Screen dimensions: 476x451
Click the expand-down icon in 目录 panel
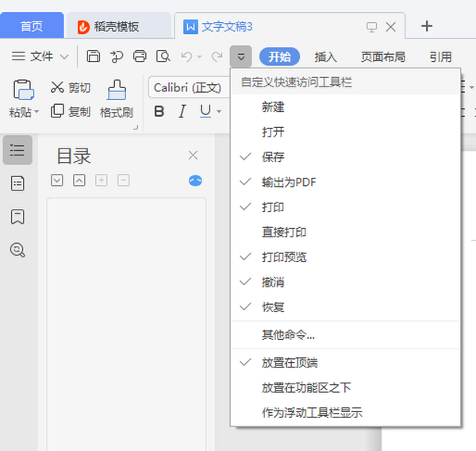(x=57, y=180)
